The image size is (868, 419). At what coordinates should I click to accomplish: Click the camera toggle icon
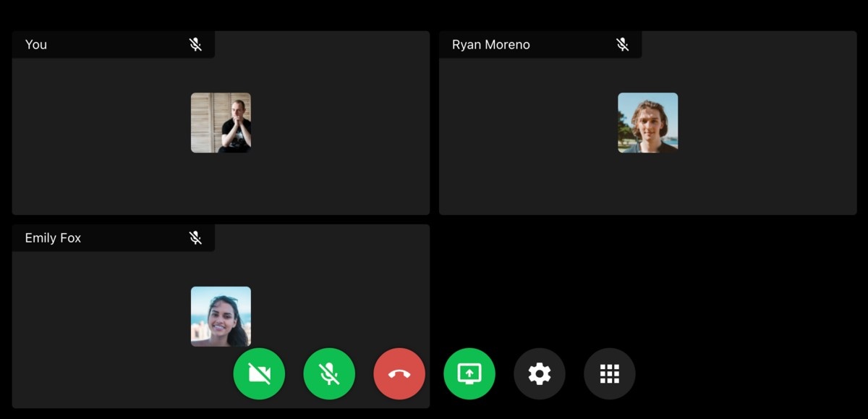259,373
